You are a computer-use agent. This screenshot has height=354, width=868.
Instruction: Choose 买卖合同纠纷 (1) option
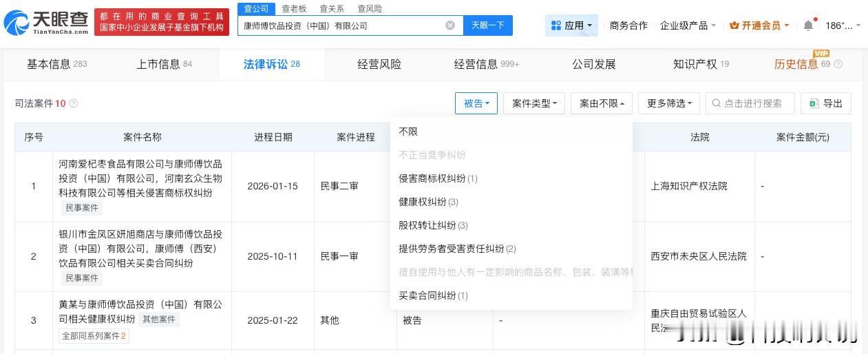511,295
